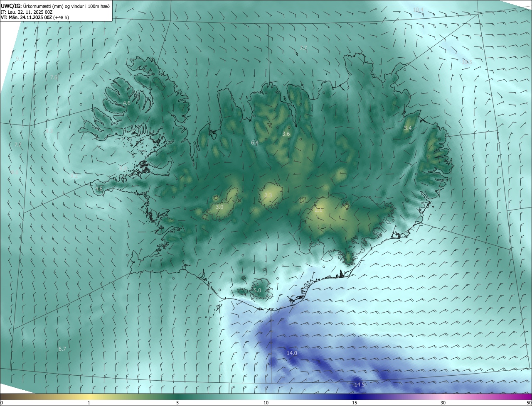Click the south coast value '5.0'

257,290
